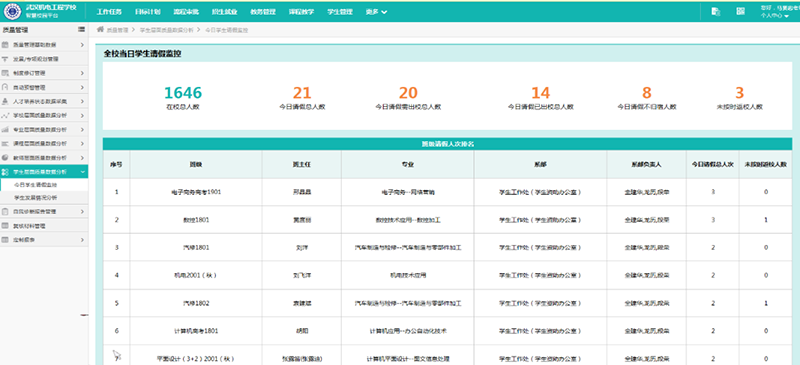Select 学生发展情况分析 submenu link
Screen dimensions: 800x365
pyautogui.click(x=35, y=198)
